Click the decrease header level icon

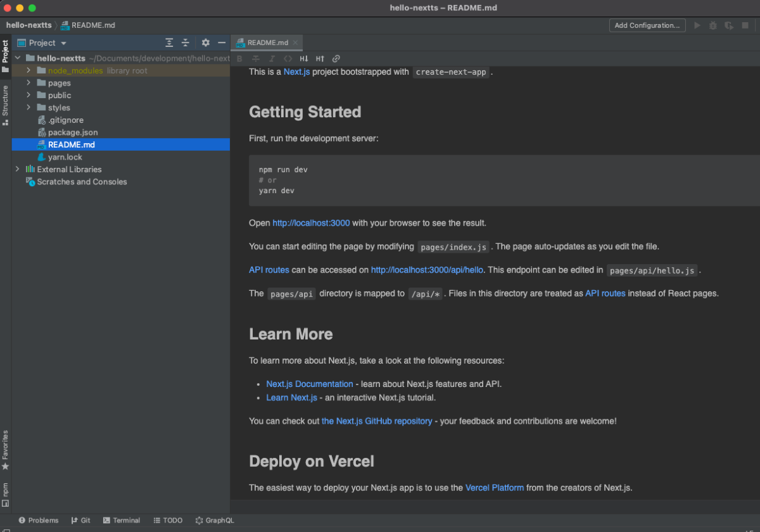point(304,59)
